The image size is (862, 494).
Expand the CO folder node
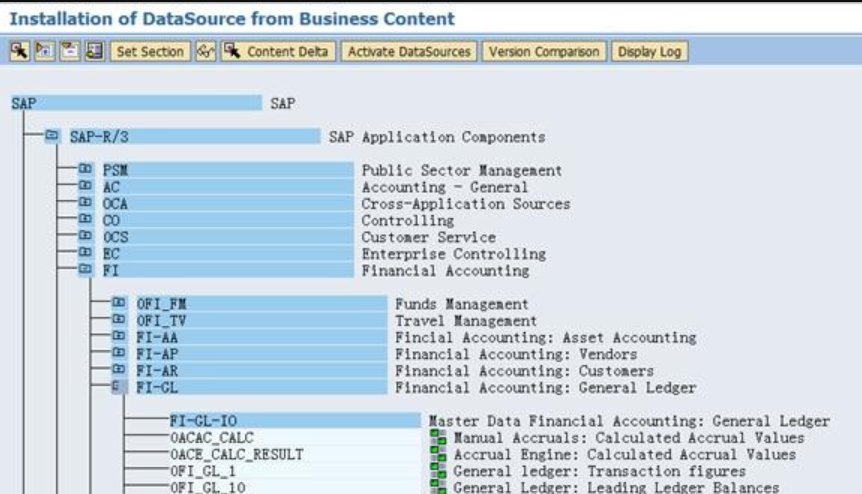click(85, 219)
